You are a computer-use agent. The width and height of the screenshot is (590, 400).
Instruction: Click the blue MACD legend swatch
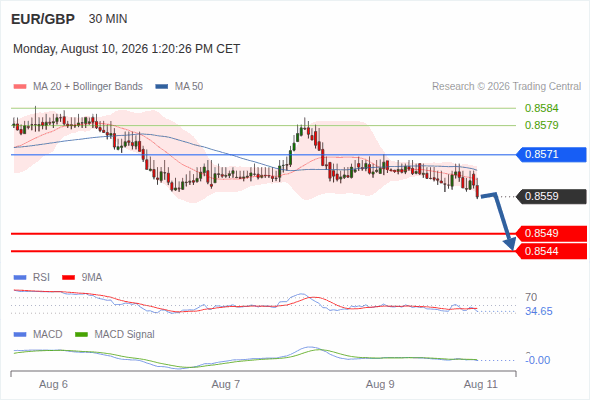(x=20, y=335)
